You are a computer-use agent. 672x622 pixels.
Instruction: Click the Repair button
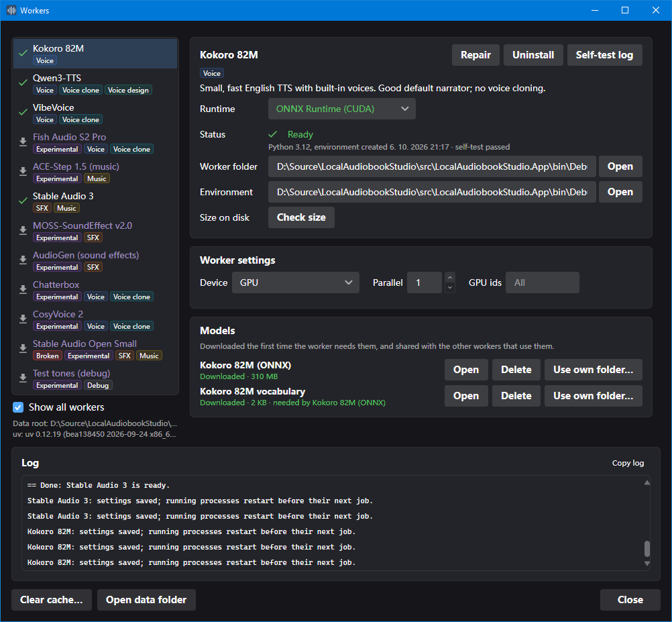pos(475,55)
